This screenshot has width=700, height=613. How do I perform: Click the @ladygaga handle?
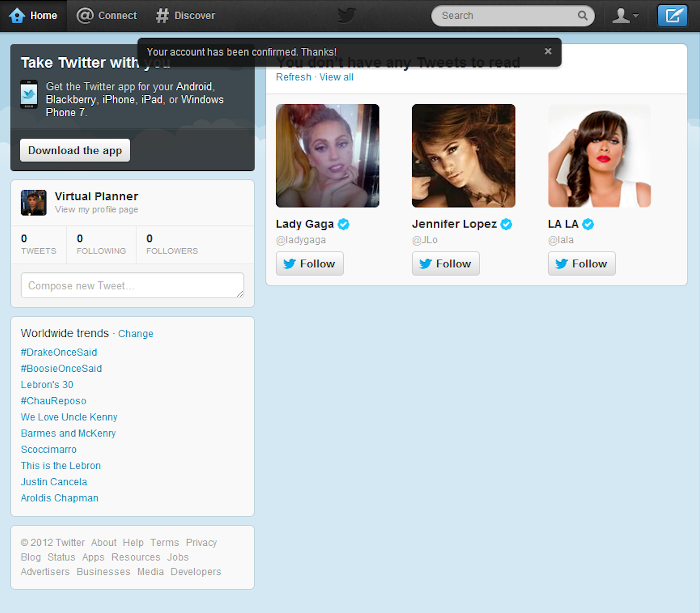[301, 240]
